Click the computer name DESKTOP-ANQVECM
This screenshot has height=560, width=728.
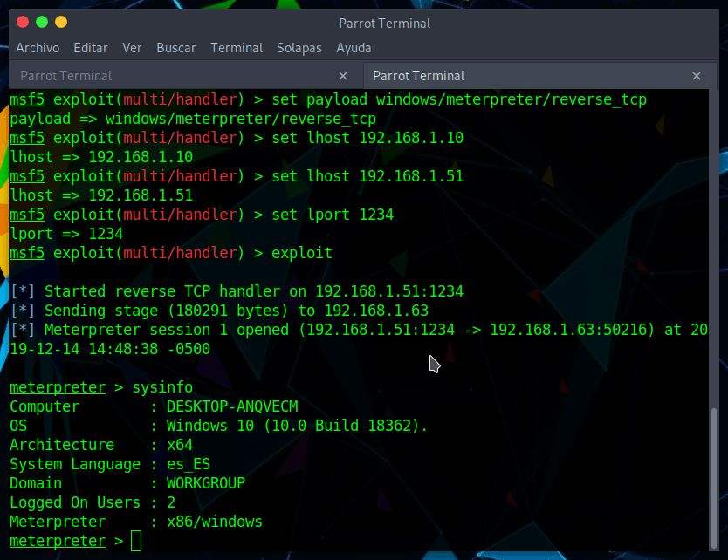(232, 406)
